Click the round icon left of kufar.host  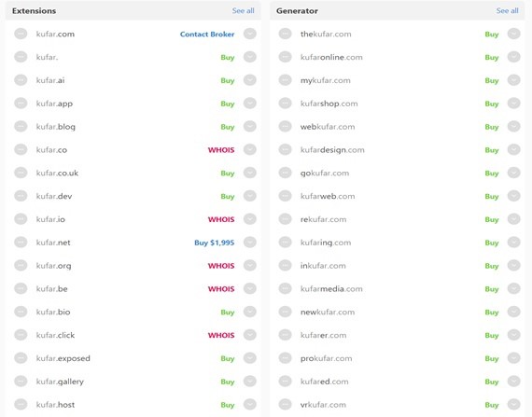21,405
